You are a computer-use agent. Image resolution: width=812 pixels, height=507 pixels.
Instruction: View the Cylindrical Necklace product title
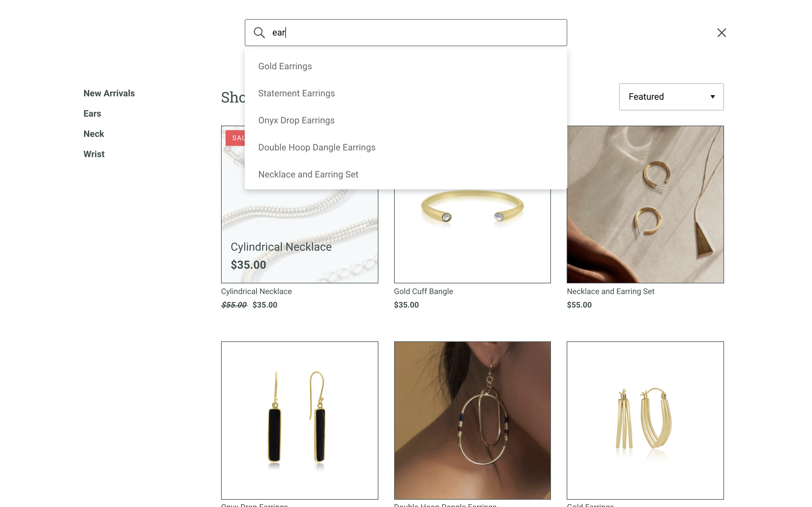click(256, 291)
